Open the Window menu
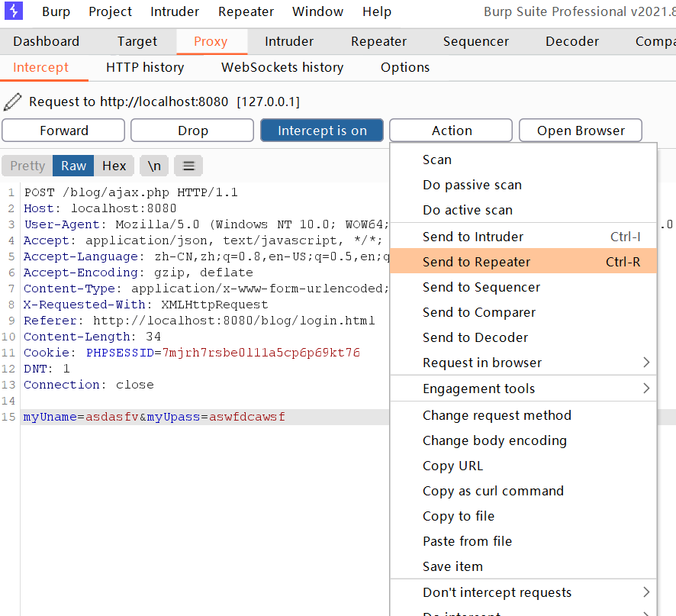This screenshot has height=616, width=676. (317, 11)
